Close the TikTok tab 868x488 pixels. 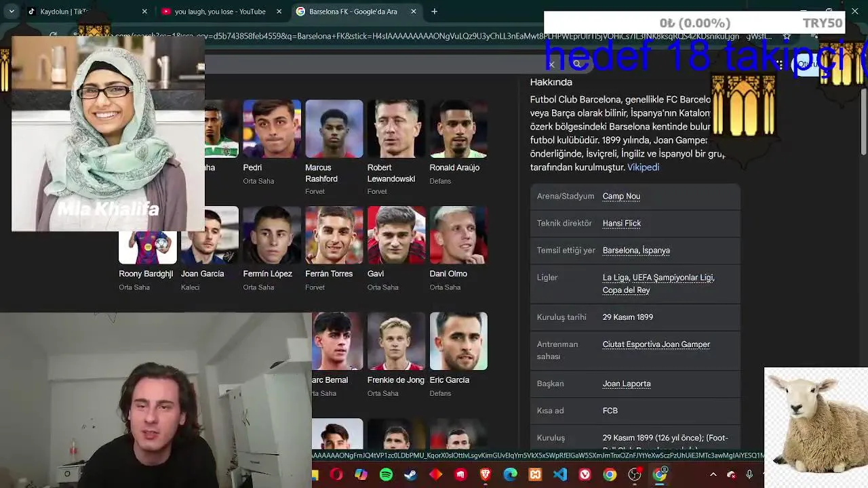tap(144, 12)
